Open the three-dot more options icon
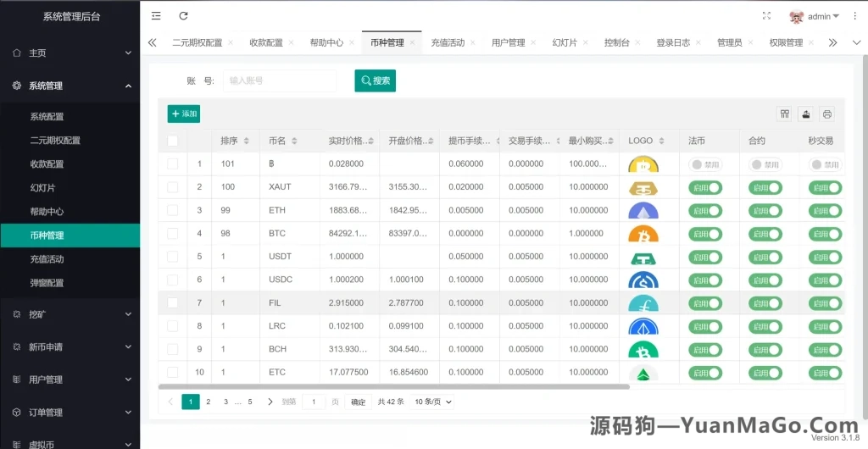Screen dimensions: 868x449 pos(854,16)
